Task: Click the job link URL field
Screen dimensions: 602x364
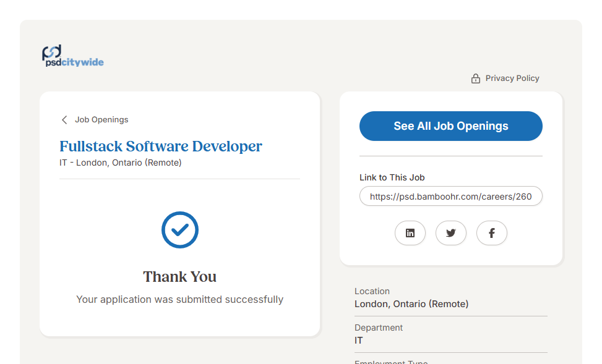Action: click(x=450, y=197)
